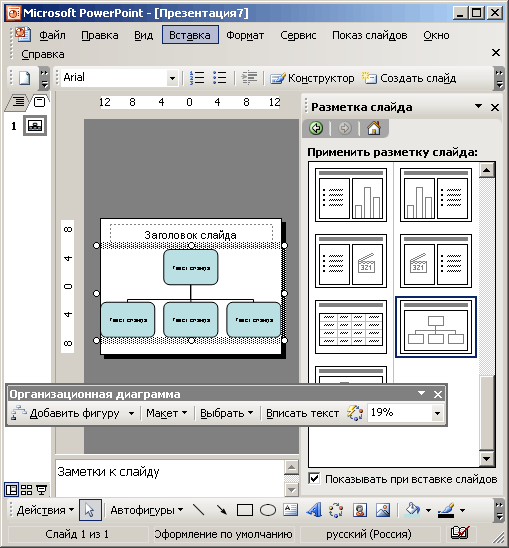Switch to normal view
Screen dimensions: 509x548
coord(11,490)
